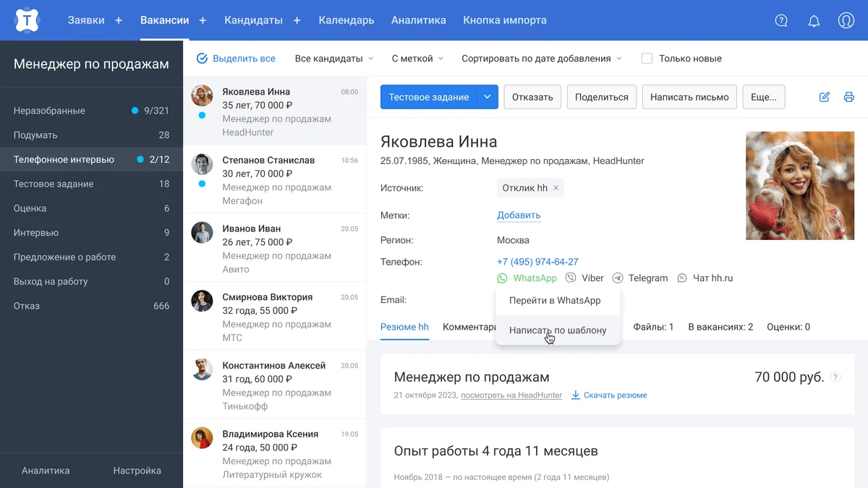Click Выделить все to select all candidates
This screenshot has width=868, height=488.
236,59
